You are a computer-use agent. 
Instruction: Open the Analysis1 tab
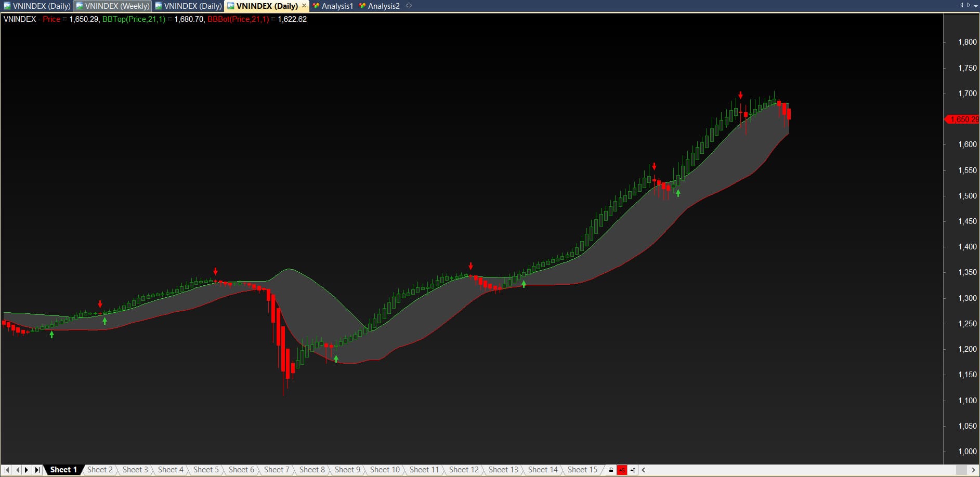pos(333,6)
